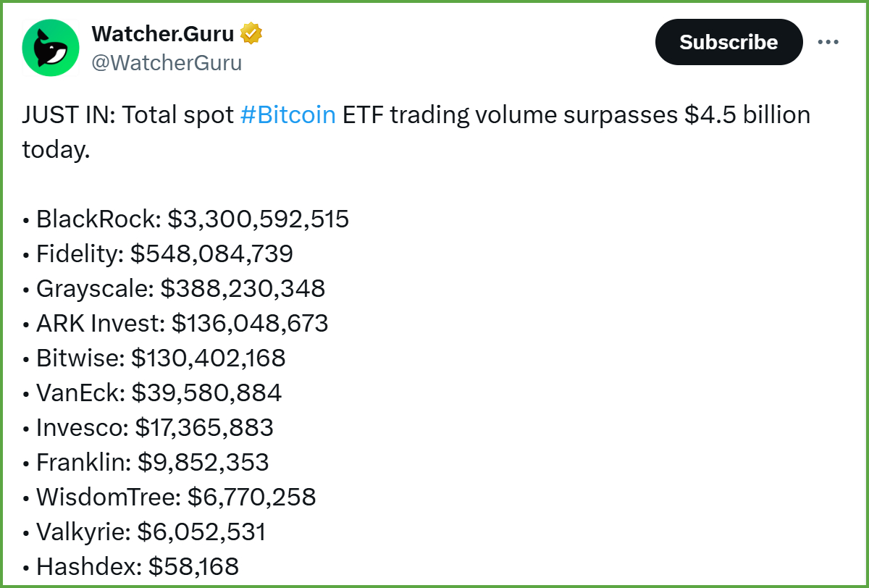Viewport: 869px width, 588px height.
Task: Click the Valkyrie $6,052,531 line
Action: (144, 532)
